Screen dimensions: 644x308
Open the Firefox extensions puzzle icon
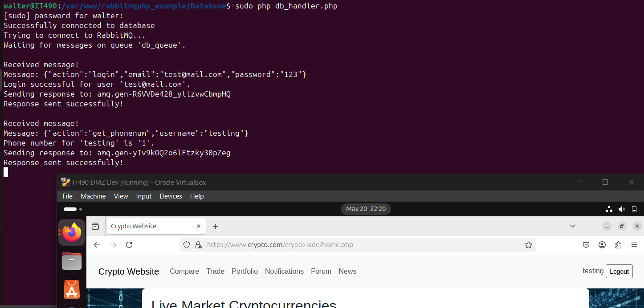point(618,245)
